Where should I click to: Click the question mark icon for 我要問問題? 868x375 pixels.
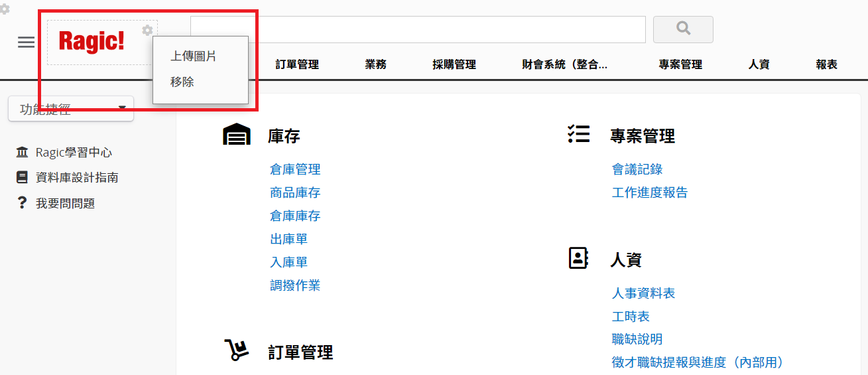pyautogui.click(x=23, y=202)
